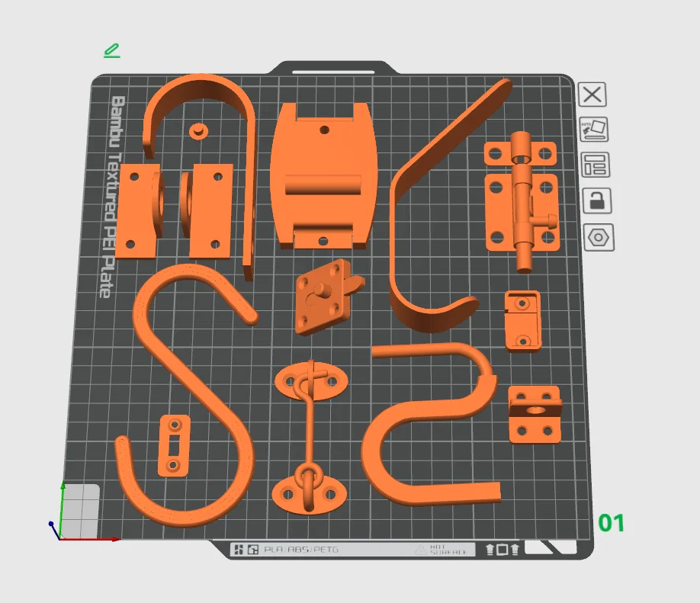Image resolution: width=700 pixels, height=603 pixels.
Task: Click the arrange objects on plate icon
Action: pos(596,165)
